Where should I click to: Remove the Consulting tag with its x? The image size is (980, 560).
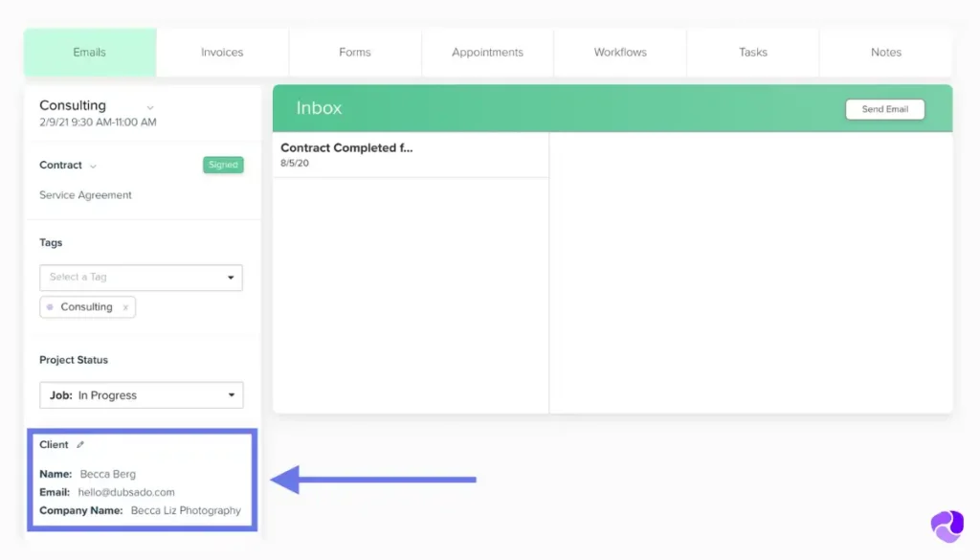click(x=125, y=307)
